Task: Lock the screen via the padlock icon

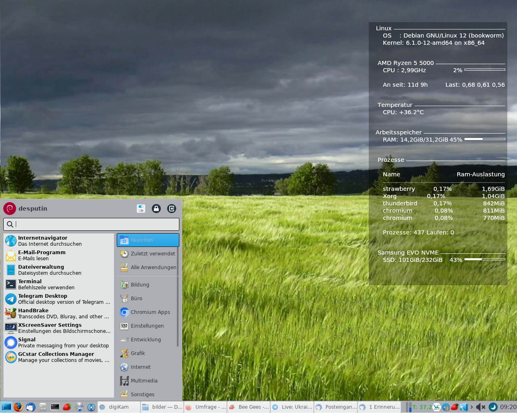Action: point(156,209)
